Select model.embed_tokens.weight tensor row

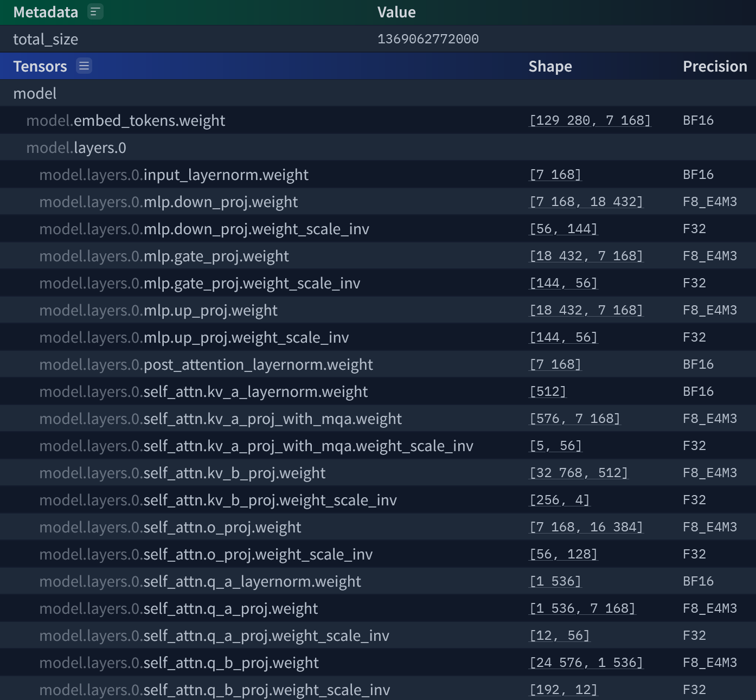coord(378,120)
